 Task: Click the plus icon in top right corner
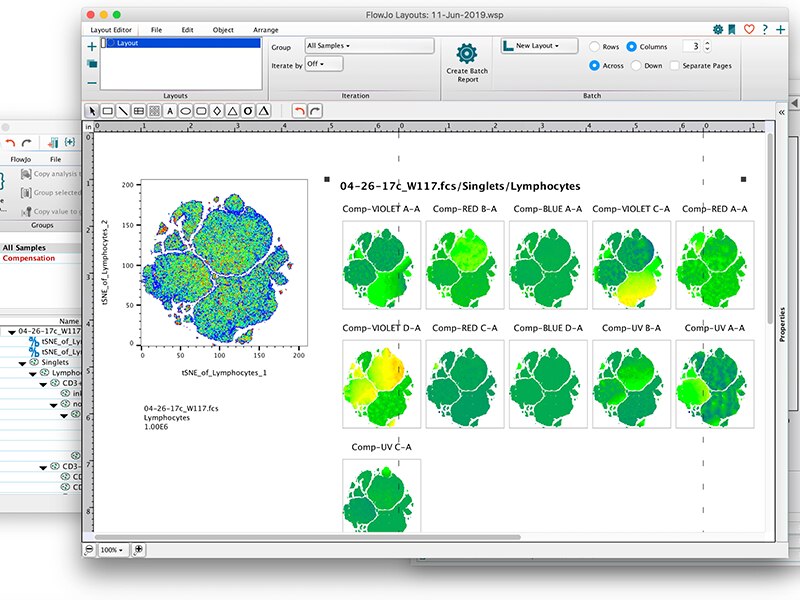tap(781, 30)
